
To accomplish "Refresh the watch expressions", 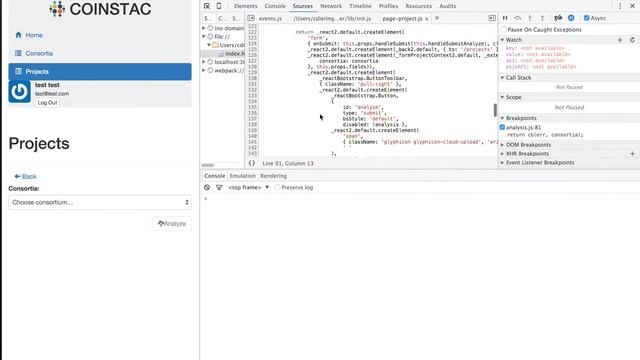I will tap(632, 40).
